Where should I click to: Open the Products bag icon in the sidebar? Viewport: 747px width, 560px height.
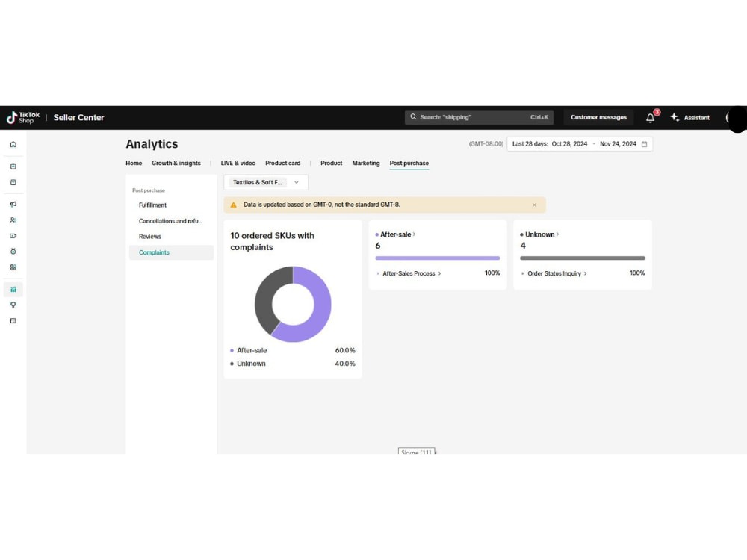click(13, 182)
